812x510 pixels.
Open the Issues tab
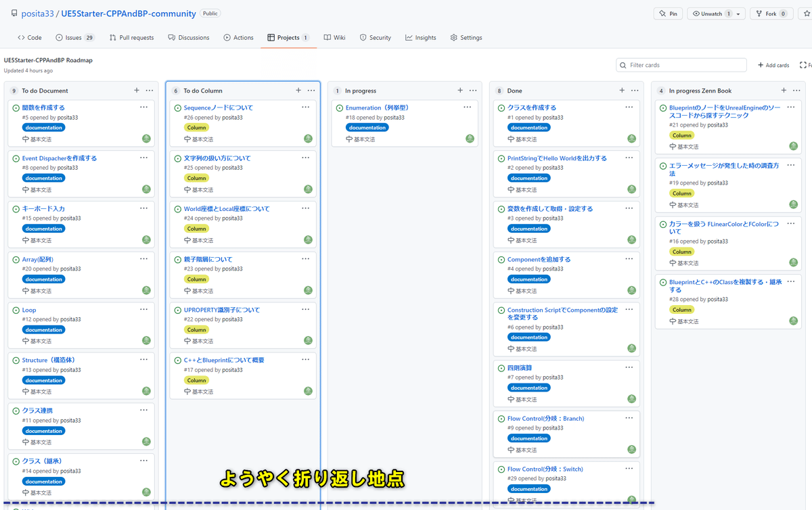click(75, 38)
